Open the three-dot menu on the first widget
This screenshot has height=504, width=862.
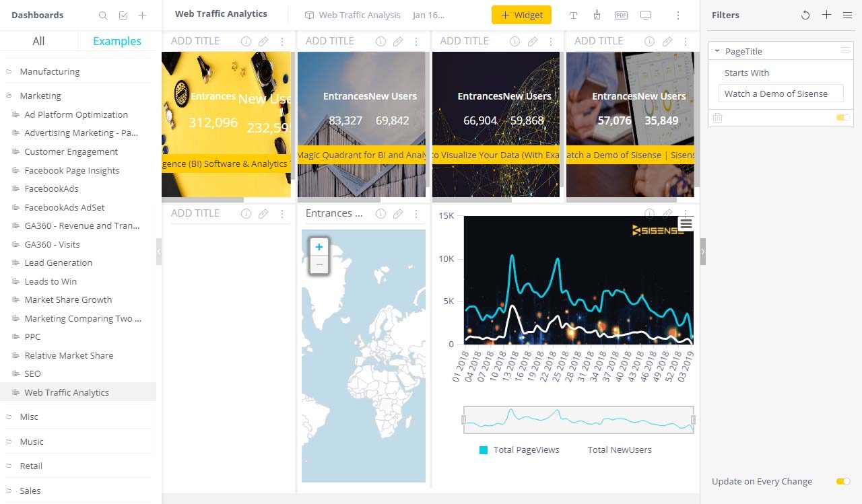[x=282, y=41]
